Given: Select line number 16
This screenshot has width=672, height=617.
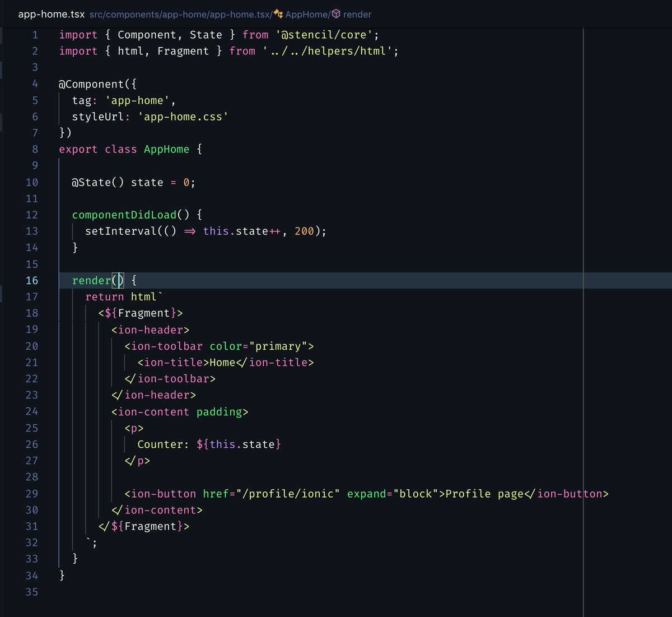Looking at the screenshot, I should [32, 280].
